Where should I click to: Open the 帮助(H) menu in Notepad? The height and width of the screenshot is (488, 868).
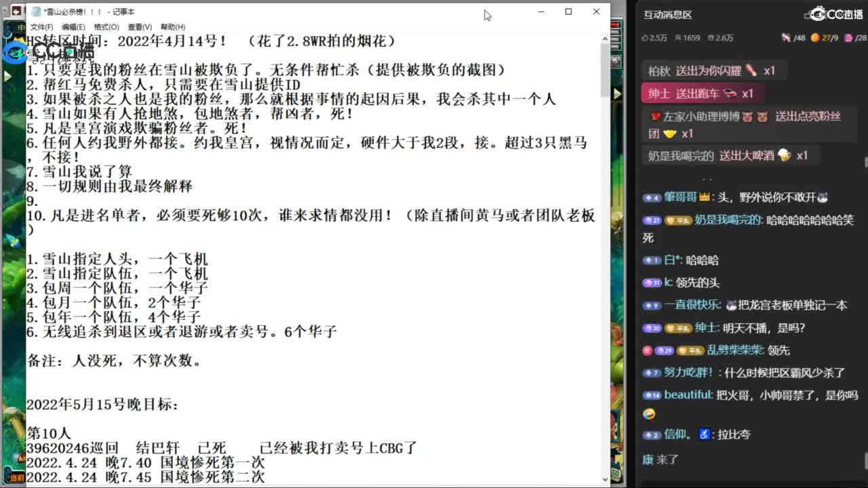173,27
